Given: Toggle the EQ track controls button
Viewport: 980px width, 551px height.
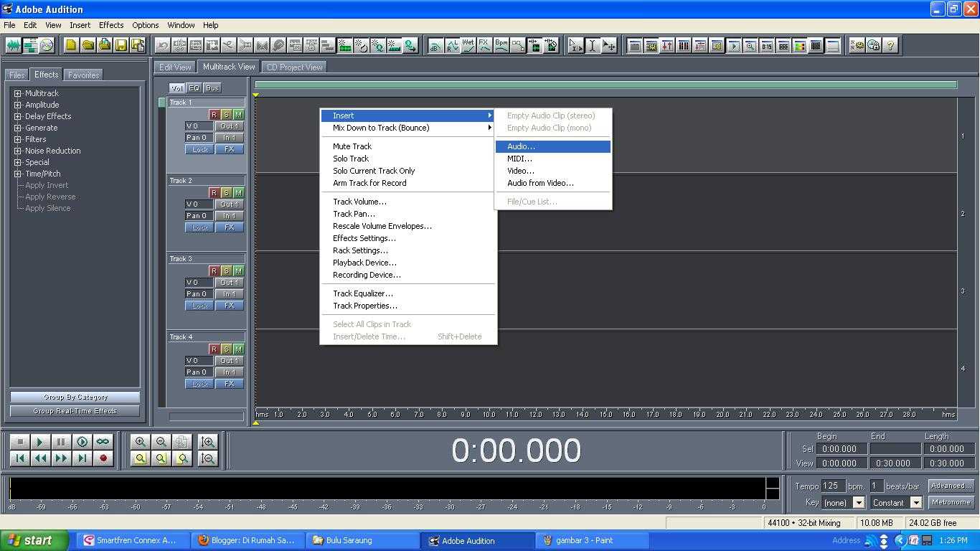Looking at the screenshot, I should tap(194, 88).
